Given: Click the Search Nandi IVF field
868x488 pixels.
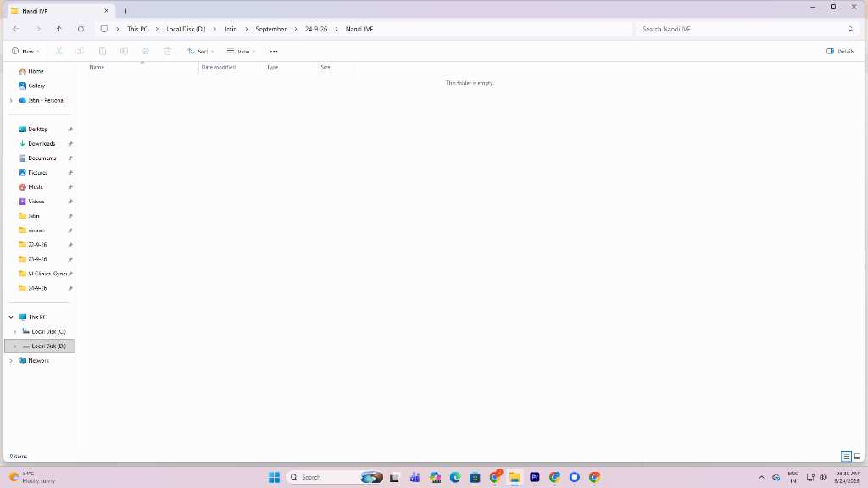Looking at the screenshot, I should click(748, 29).
